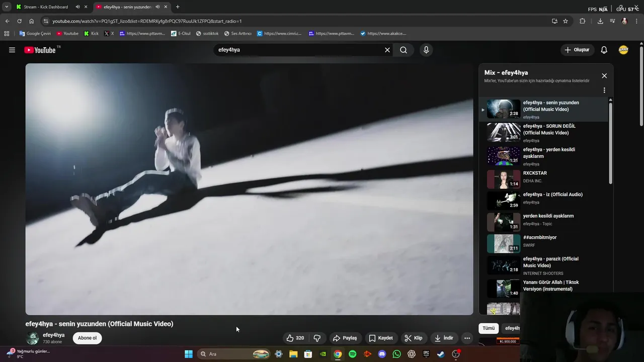
Task: Click the Chrome address bar URL
Action: (x=147, y=21)
